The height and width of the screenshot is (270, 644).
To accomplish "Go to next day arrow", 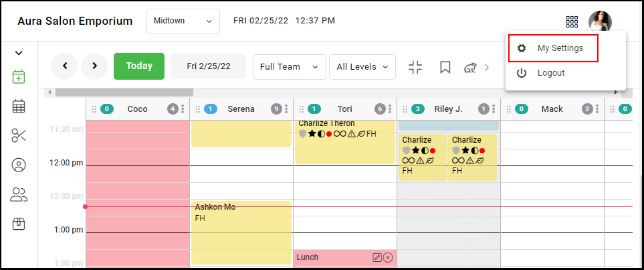I will click(x=94, y=66).
